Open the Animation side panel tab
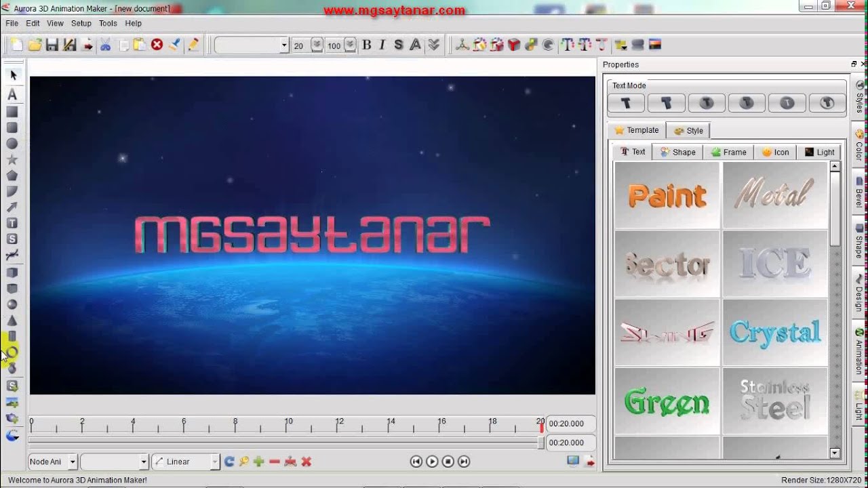Image resolution: width=868 pixels, height=488 pixels. pos(859,351)
